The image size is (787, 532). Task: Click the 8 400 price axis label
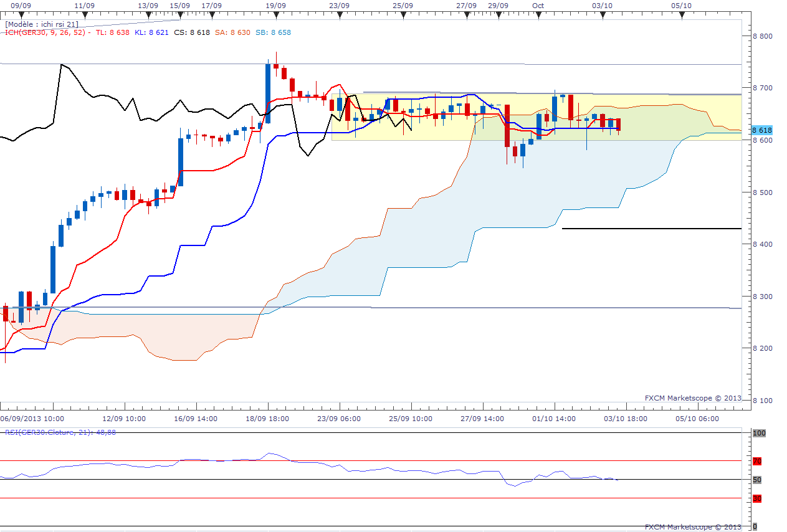761,244
